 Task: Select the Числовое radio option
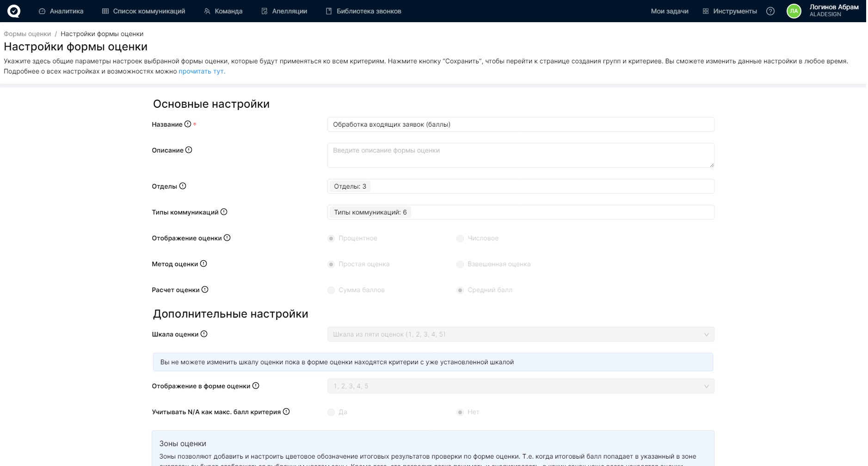460,239
